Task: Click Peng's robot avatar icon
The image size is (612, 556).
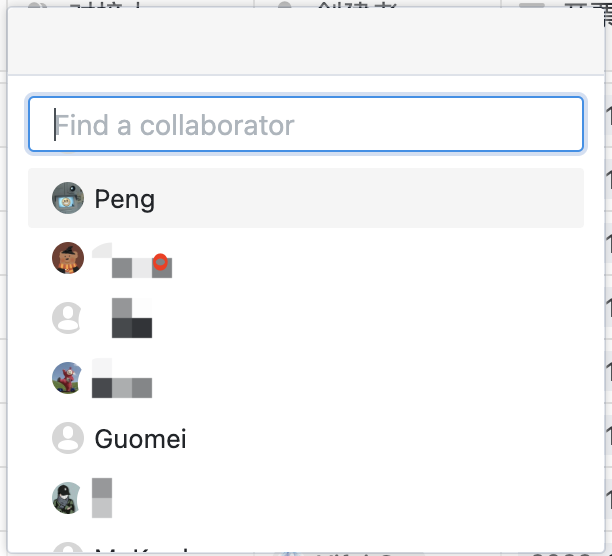Action: click(68, 198)
